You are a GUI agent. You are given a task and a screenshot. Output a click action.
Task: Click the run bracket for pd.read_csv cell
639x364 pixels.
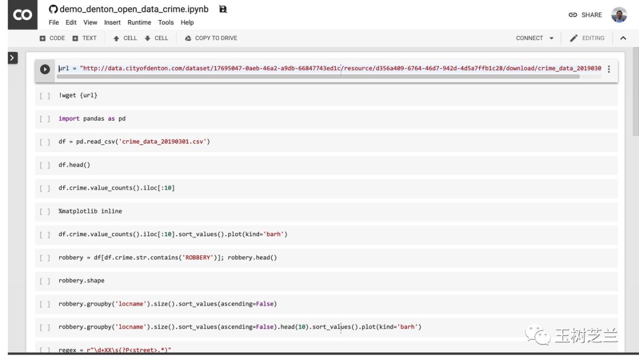45,142
